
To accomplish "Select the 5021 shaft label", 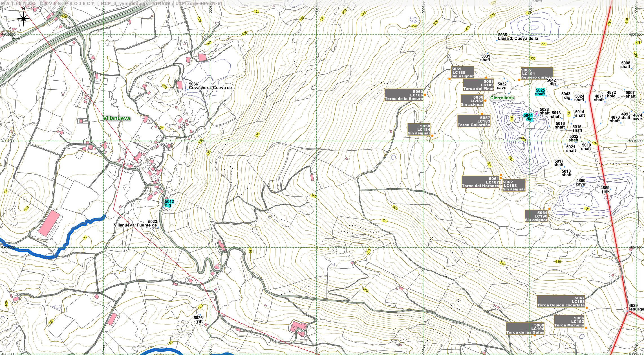I will coord(571,149).
